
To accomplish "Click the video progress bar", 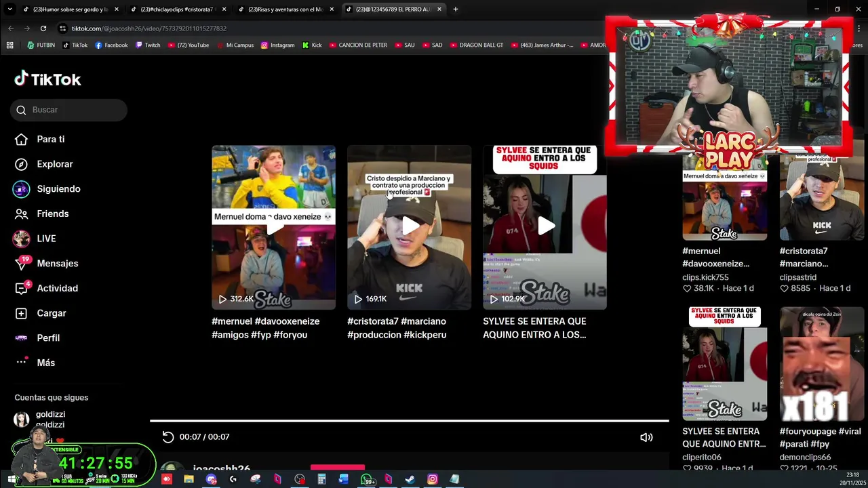I will point(409,421).
